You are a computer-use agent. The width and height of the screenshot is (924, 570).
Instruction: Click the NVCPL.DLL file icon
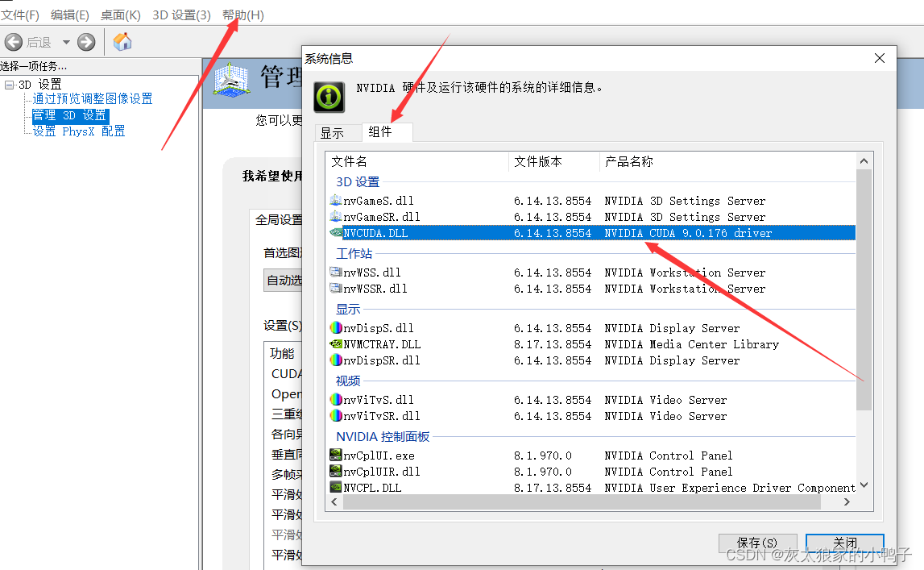(336, 487)
